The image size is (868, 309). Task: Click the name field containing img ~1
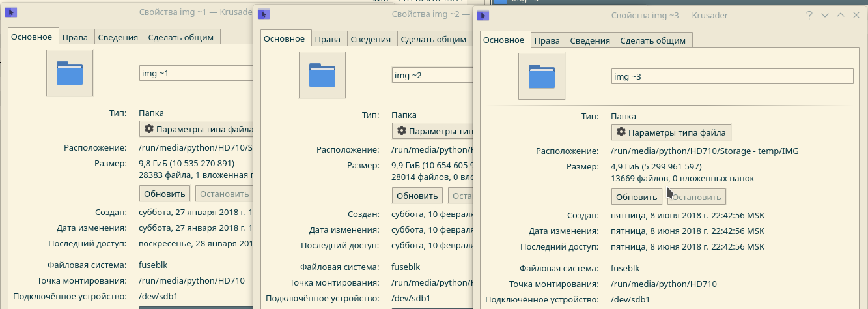point(195,73)
